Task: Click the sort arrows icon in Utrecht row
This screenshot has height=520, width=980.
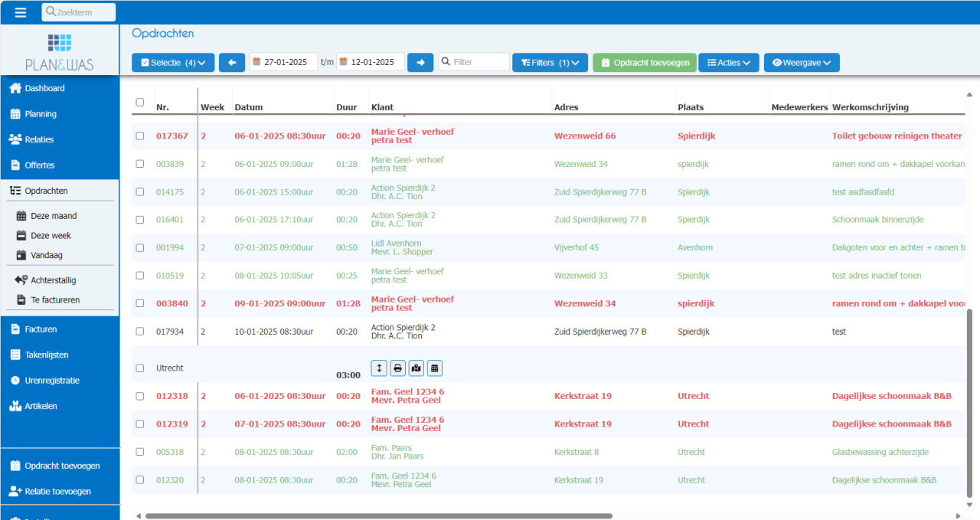Action: point(379,368)
